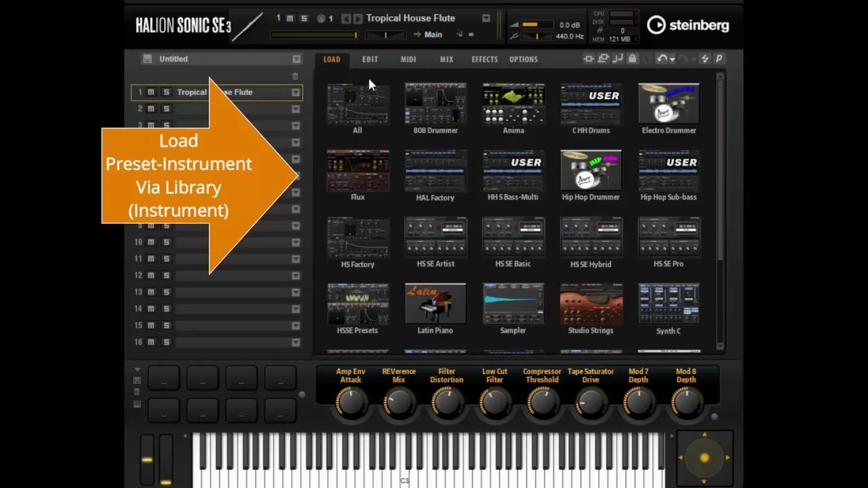Open slot 1 Tropical House Flute dropdown

tap(296, 92)
